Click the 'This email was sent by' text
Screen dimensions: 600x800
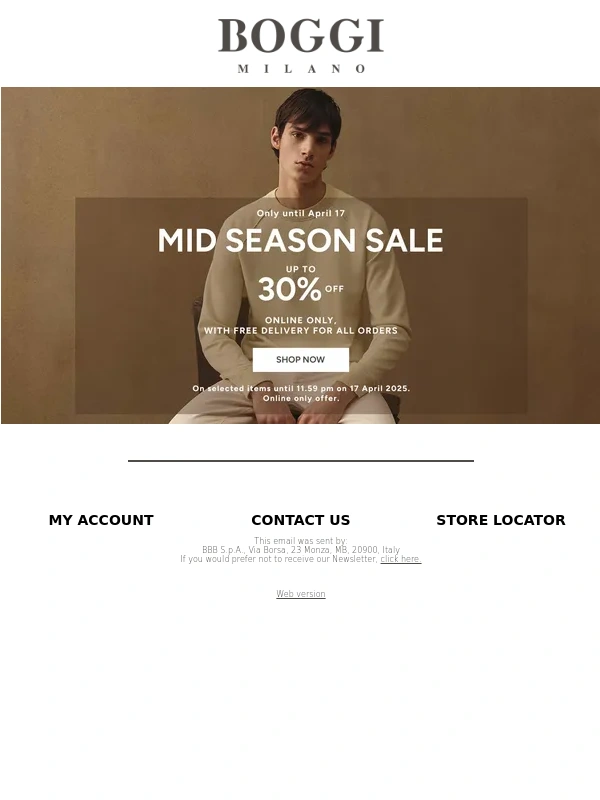[301, 540]
